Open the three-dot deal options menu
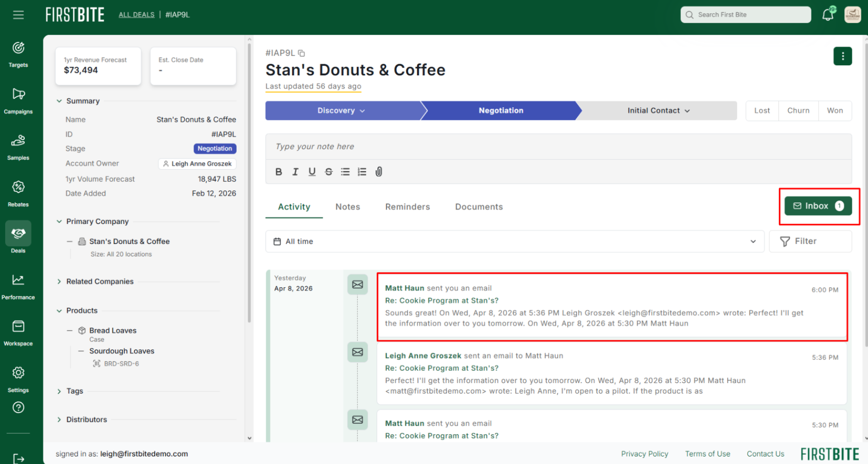Viewport: 868px width, 464px height. [x=842, y=56]
